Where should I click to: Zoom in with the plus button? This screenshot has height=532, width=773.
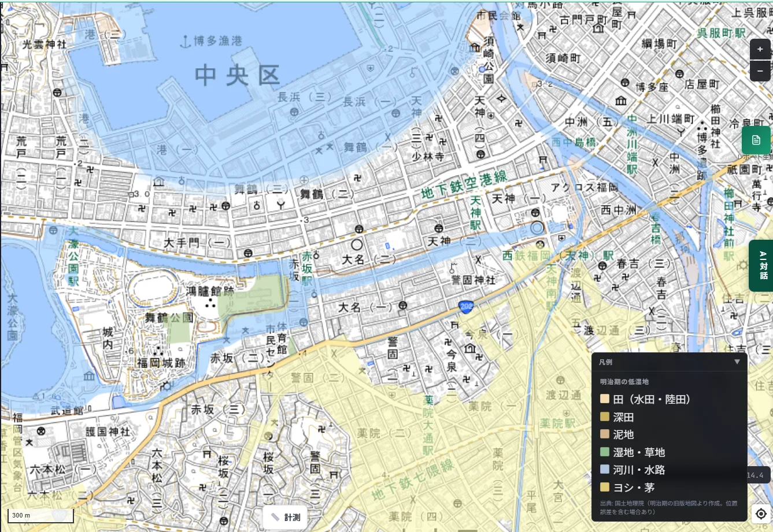click(x=760, y=50)
